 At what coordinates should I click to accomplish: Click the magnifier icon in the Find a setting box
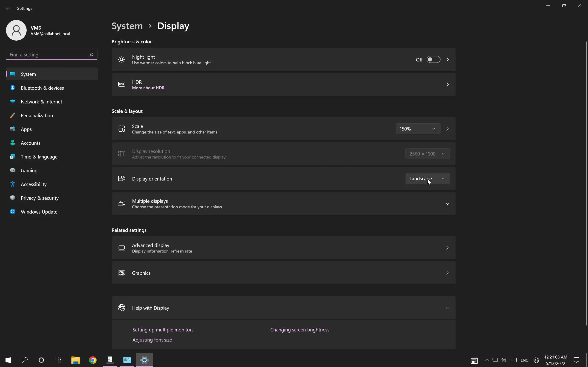[91, 55]
